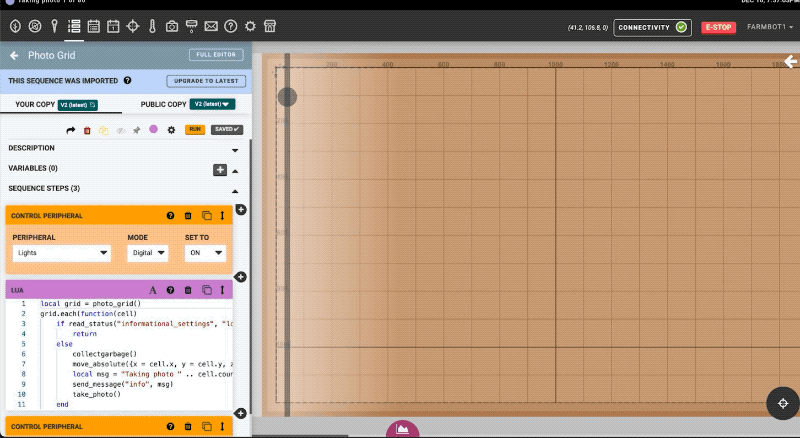Click LUA code line 'take_photo()'
This screenshot has height=438, width=800.
96,394
